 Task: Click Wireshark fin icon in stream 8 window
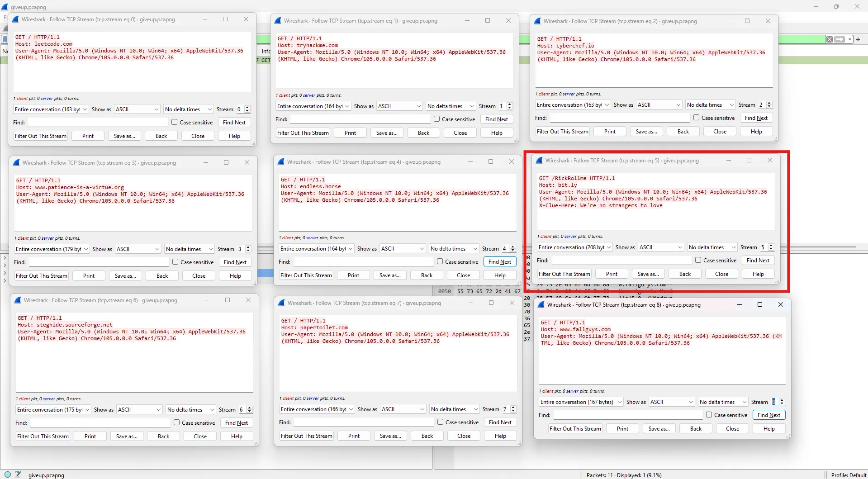(541, 305)
